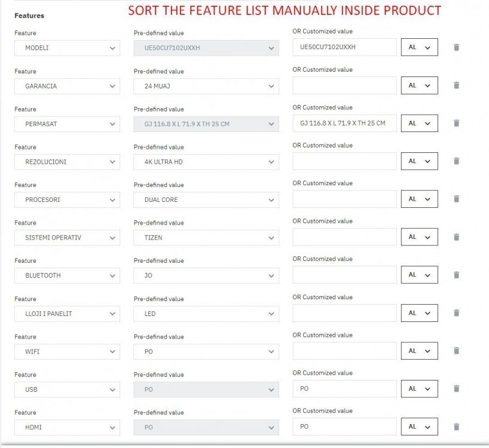Change AL language selector in MODELI row
Screen dimensions: 489x448
tap(419, 47)
